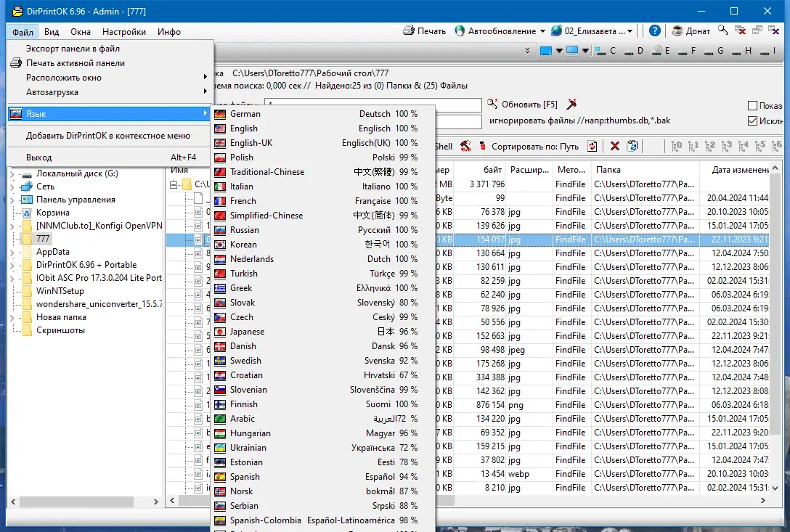
Task: Select English-UK language
Action: point(322,143)
